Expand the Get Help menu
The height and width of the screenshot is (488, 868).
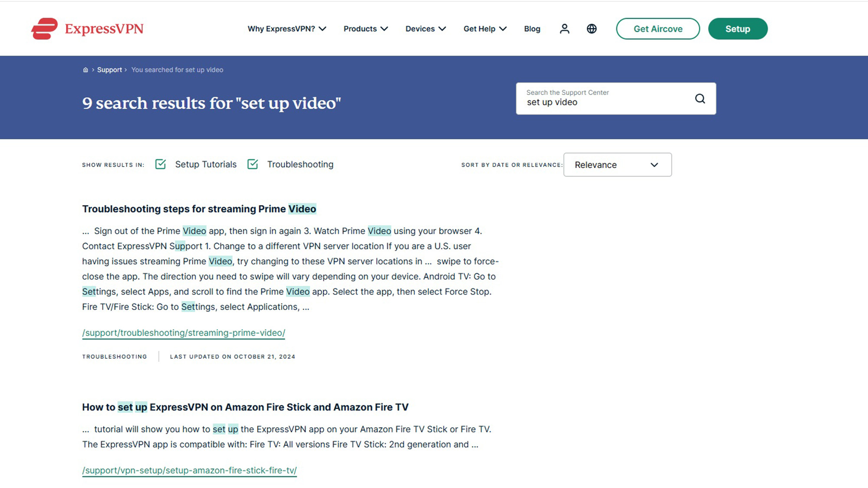click(x=485, y=29)
